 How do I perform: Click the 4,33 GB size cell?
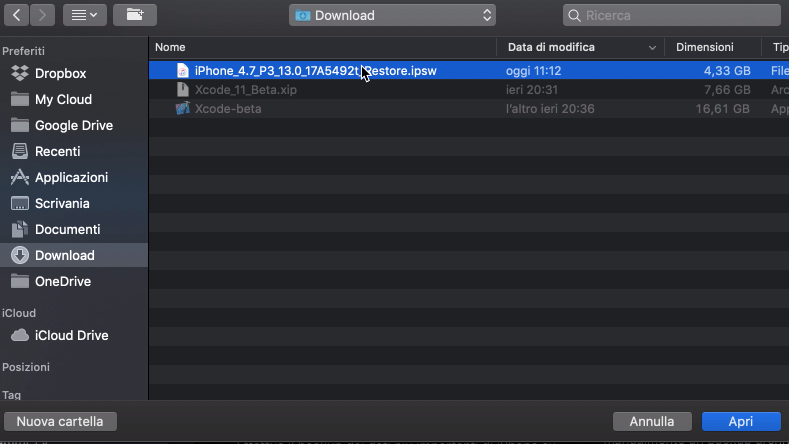point(727,71)
